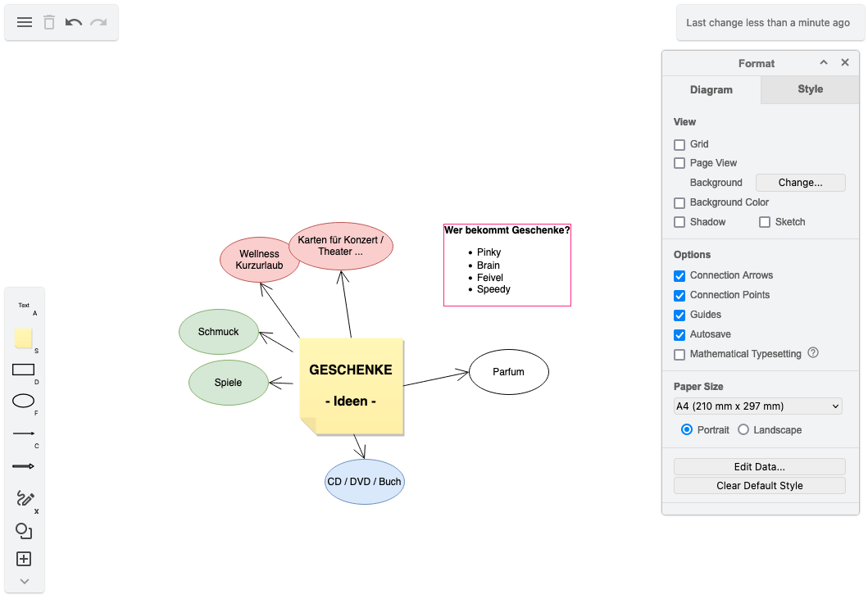The width and height of the screenshot is (868, 608).
Task: Select the sticky note shape tool
Action: coord(24,338)
